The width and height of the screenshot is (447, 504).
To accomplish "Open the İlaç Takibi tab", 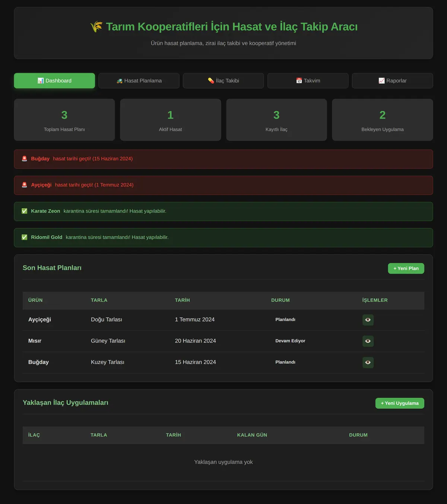I will 223,81.
